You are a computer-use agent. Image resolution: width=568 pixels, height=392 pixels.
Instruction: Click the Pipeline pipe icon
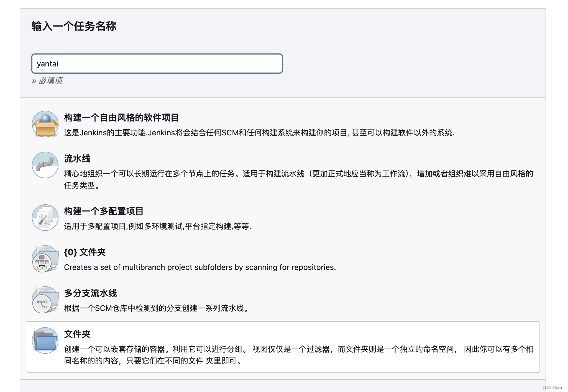click(45, 165)
